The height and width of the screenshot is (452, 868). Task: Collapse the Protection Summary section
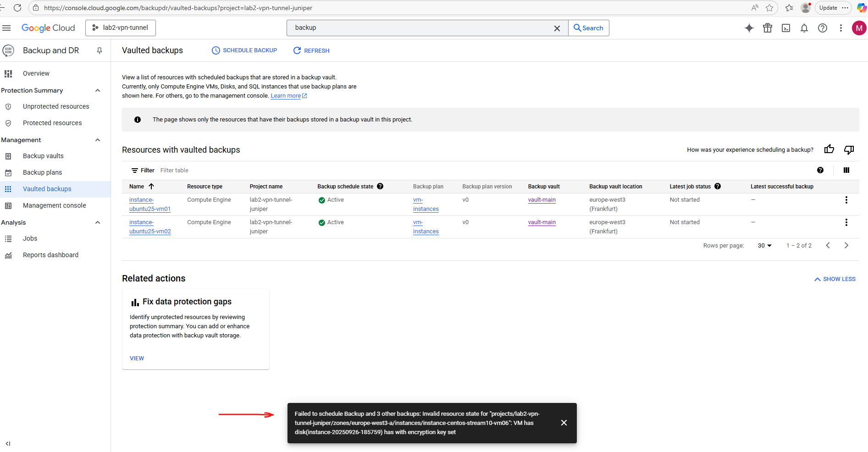(98, 90)
